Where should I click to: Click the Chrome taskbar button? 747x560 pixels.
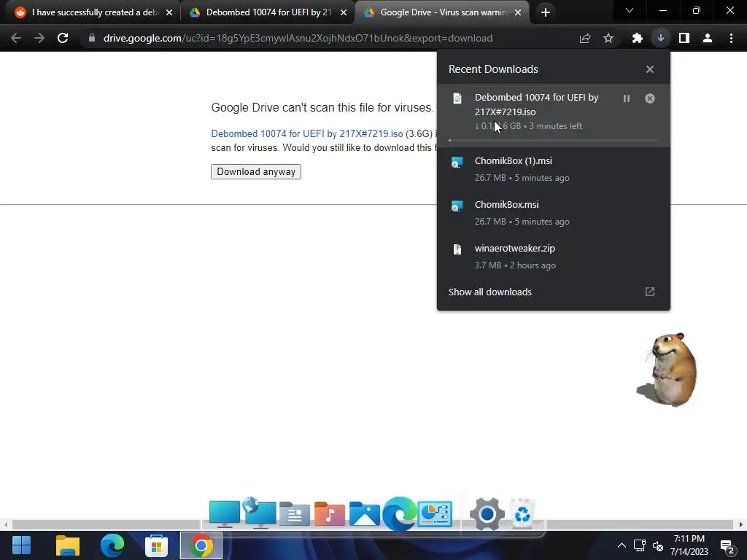pos(201,545)
